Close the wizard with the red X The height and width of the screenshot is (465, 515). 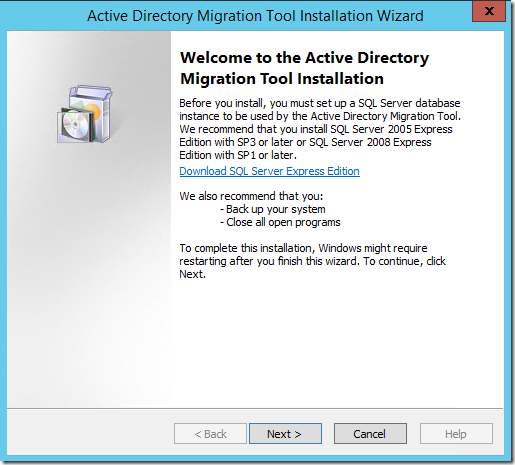[x=489, y=11]
